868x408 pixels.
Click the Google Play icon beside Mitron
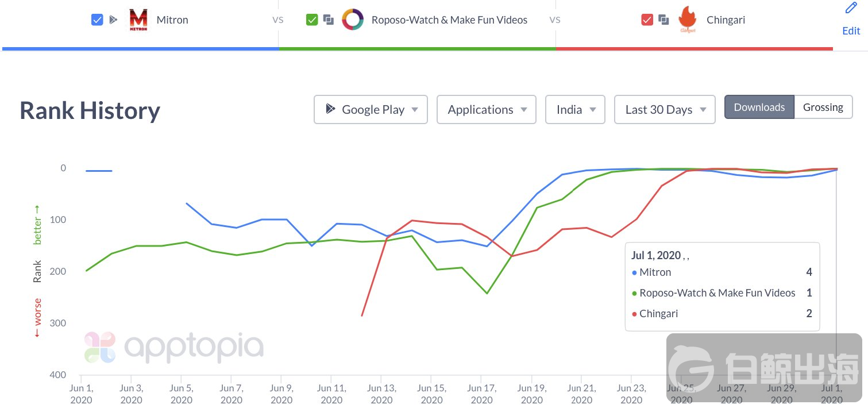tap(113, 20)
